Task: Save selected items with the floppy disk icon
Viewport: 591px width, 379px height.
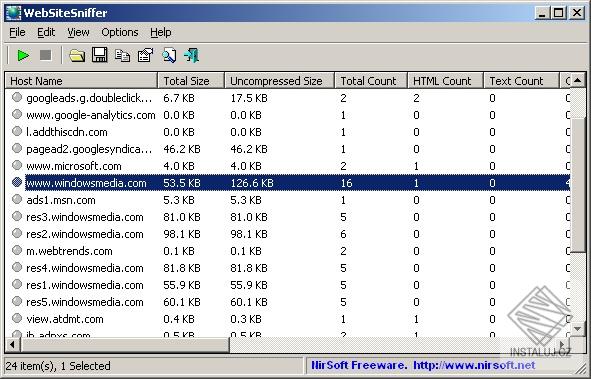Action: (100, 55)
